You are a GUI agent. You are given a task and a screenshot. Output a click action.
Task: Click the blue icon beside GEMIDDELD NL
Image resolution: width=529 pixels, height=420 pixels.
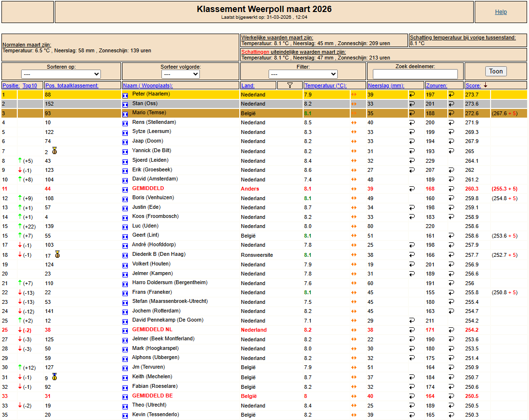[125, 330]
